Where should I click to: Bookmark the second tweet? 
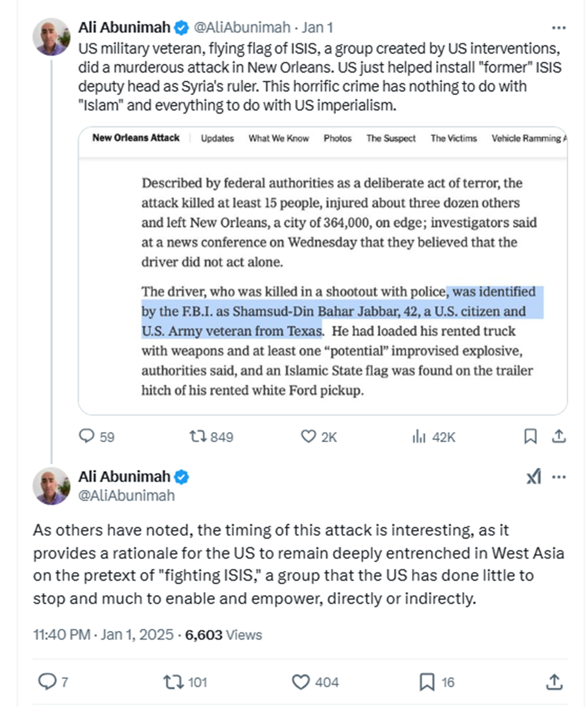pos(427,682)
